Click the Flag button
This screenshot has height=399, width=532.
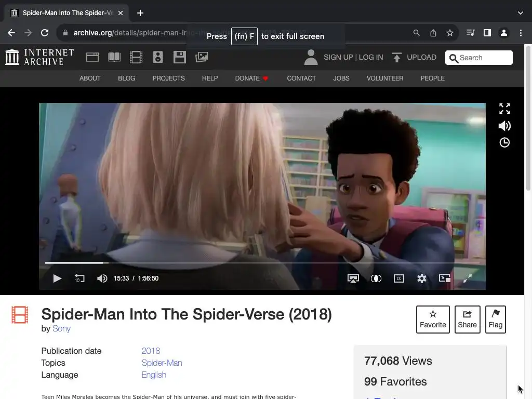coord(495,320)
